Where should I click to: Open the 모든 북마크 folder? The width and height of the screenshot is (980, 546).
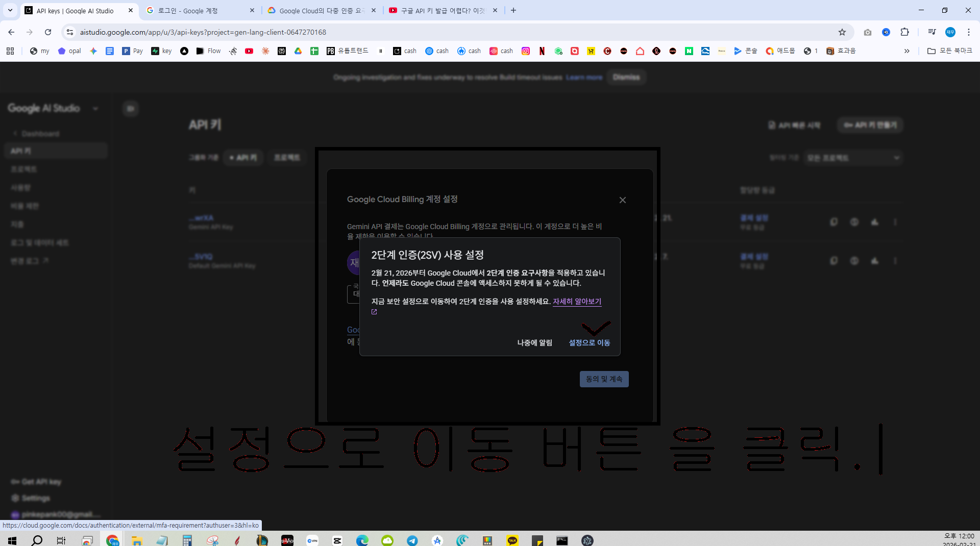[x=950, y=51]
